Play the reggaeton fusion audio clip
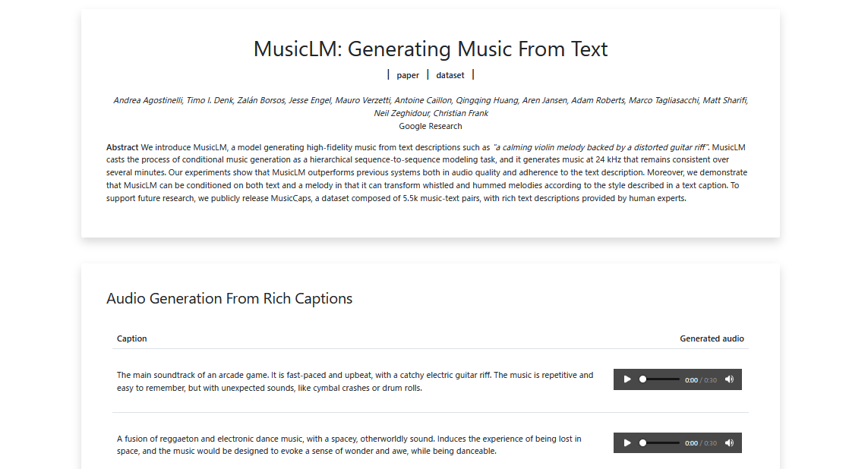 point(627,443)
